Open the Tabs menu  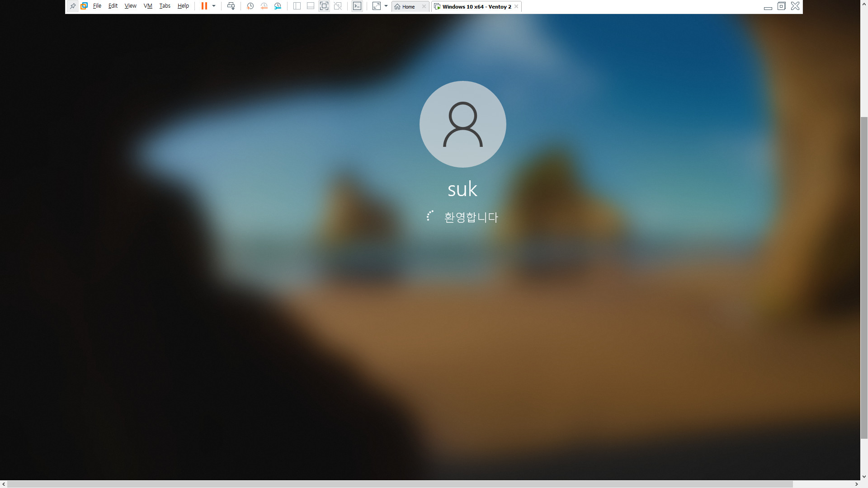[x=165, y=6]
